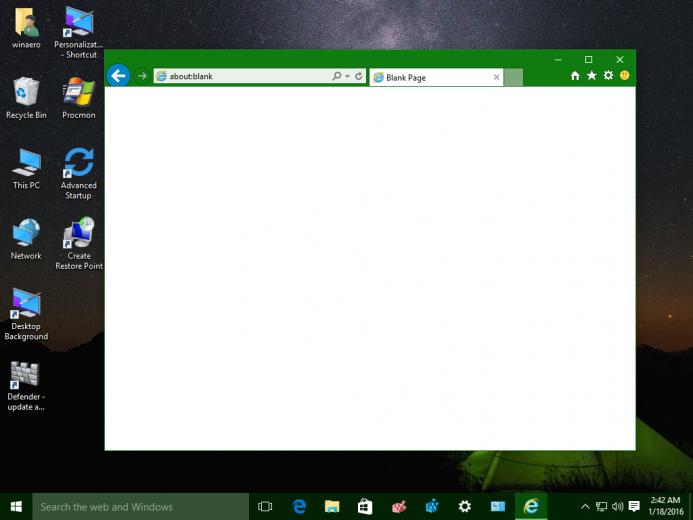Click the Windows Start button
The image size is (693, 520).
(16, 507)
